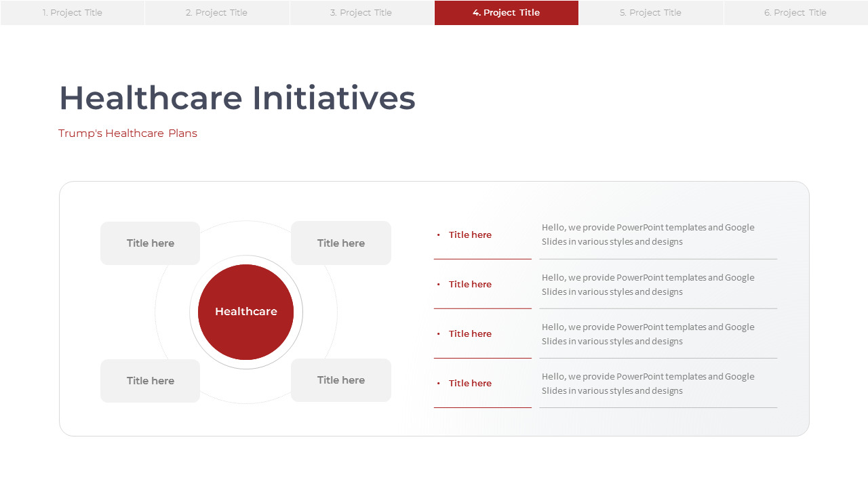868x488 pixels.
Task: Select the upper-left gray Title here box
Action: tap(151, 243)
